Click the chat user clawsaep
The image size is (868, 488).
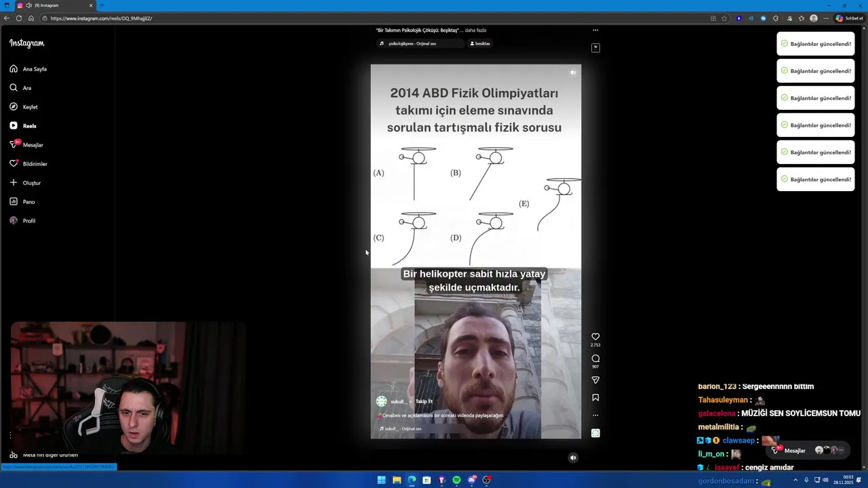point(738,441)
